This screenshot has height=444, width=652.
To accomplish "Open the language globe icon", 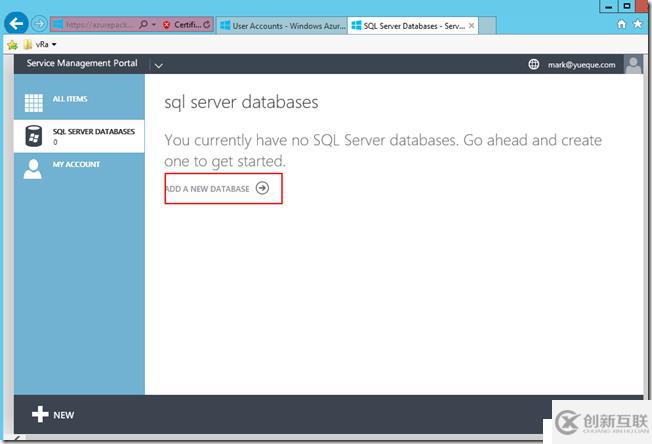I will (533, 64).
